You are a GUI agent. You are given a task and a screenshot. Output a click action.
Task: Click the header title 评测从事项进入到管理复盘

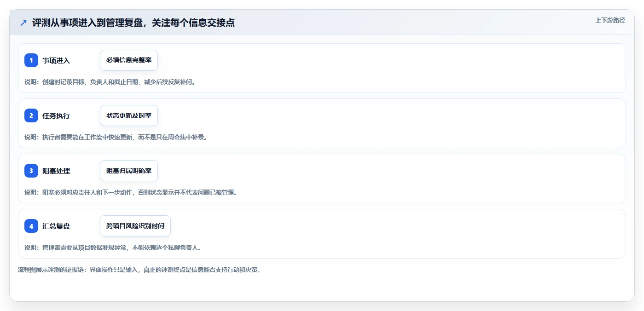pyautogui.click(x=133, y=23)
